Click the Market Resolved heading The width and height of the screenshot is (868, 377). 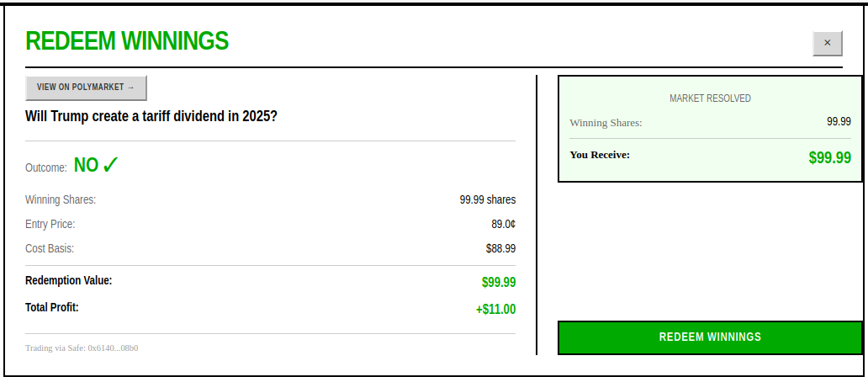click(710, 98)
